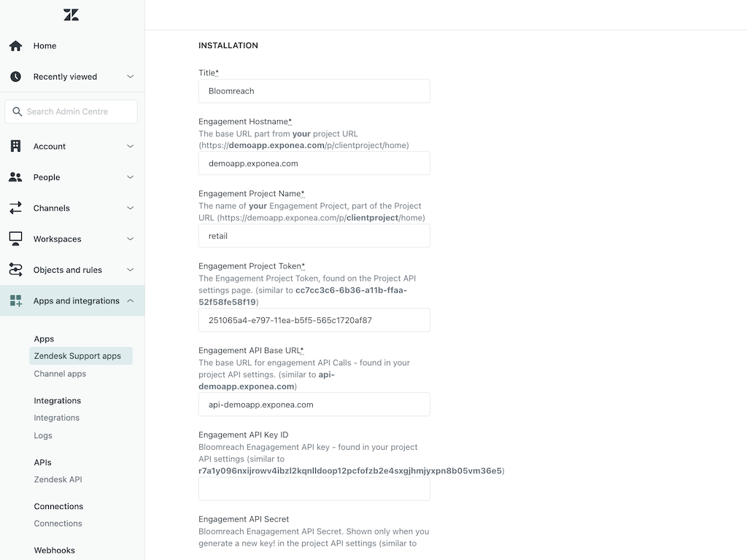The image size is (747, 560).
Task: Click the Zendesk logo icon
Action: click(x=71, y=15)
